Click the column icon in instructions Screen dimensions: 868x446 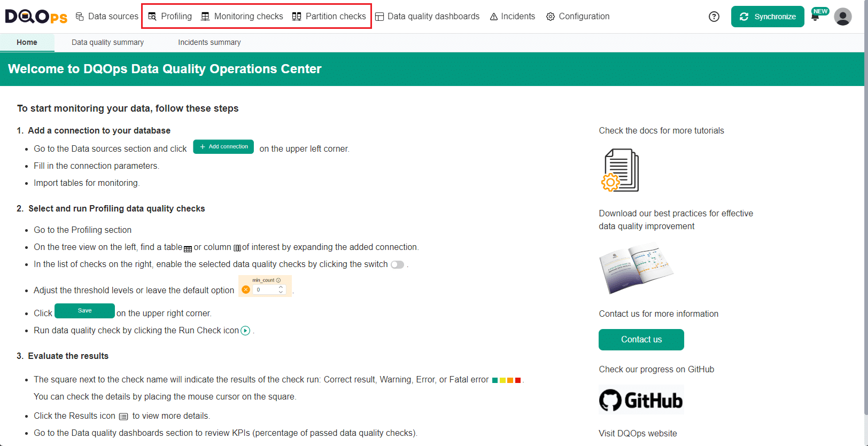(237, 248)
